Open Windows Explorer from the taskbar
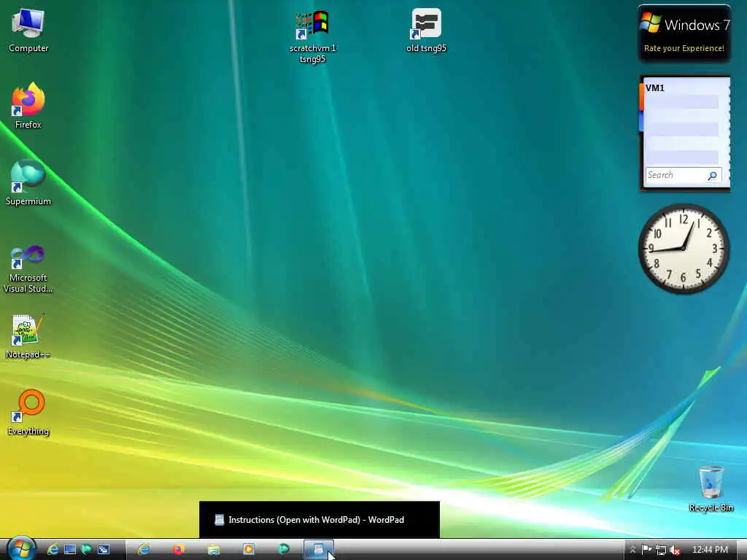 point(214,550)
